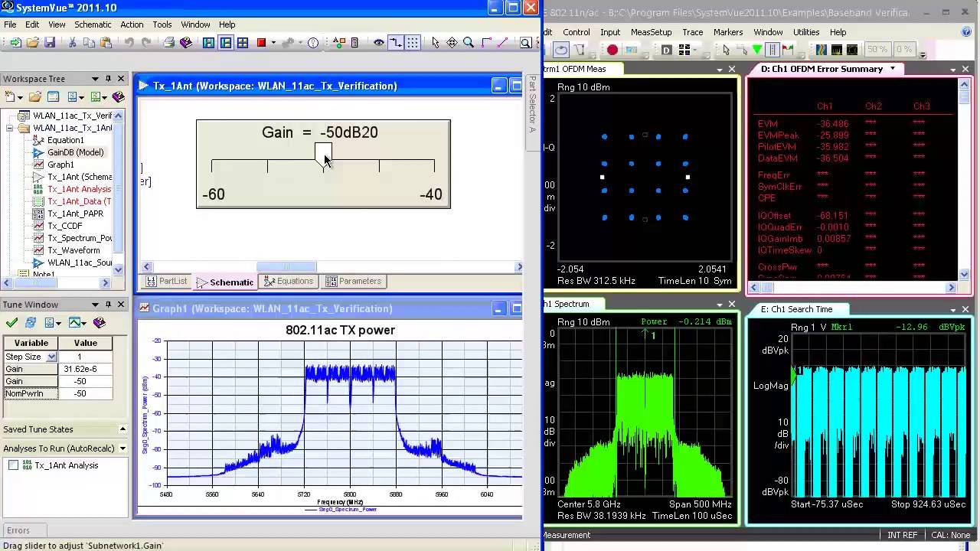Click the Print icon in SystemVue toolbar
980x551 pixels.
click(x=169, y=43)
